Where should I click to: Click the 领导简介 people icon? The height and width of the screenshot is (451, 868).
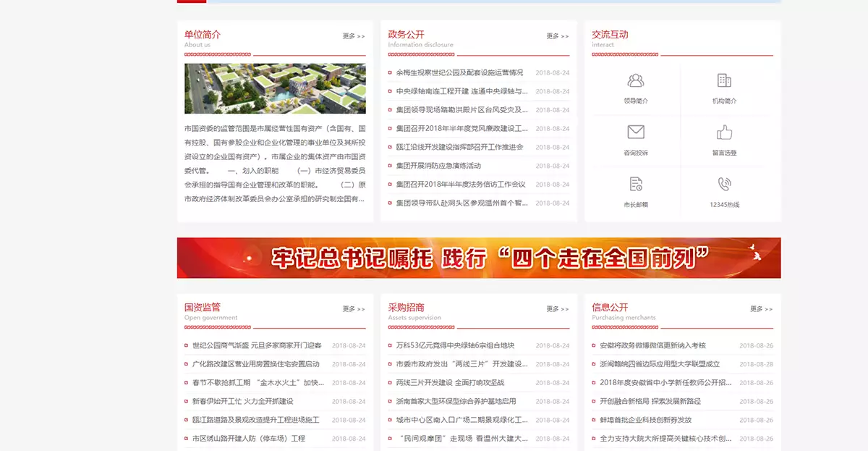coord(636,81)
